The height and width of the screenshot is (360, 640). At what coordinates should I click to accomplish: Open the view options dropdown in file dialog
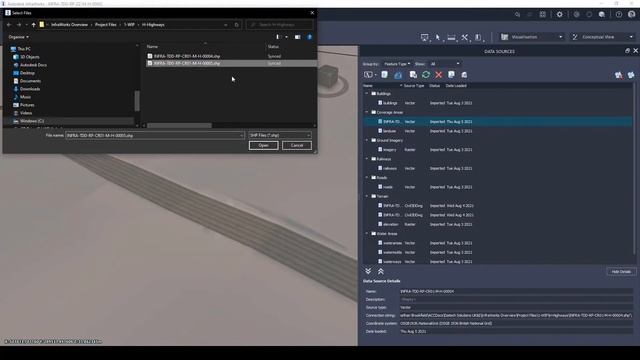pyautogui.click(x=286, y=37)
